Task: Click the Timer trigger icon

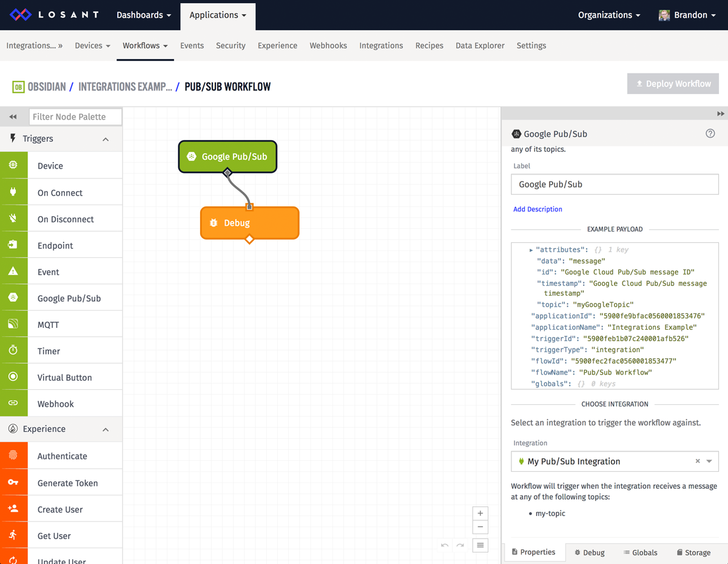Action: [13, 350]
